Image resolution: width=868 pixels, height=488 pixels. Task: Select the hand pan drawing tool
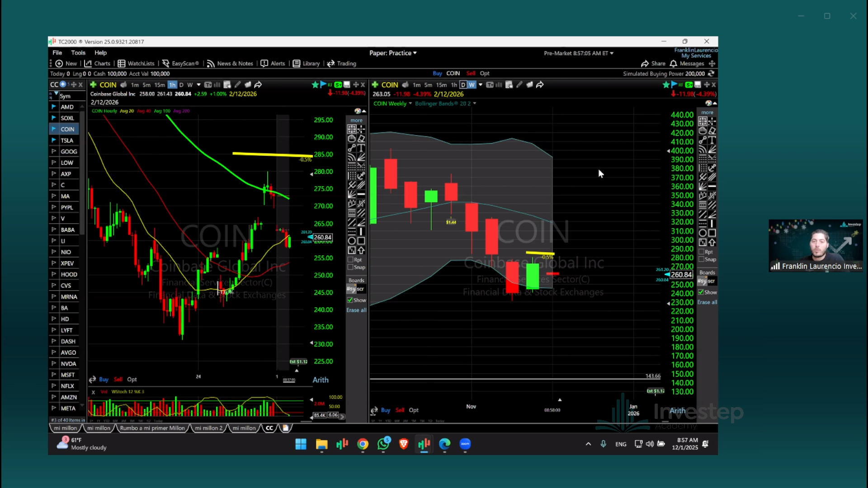tap(351, 139)
